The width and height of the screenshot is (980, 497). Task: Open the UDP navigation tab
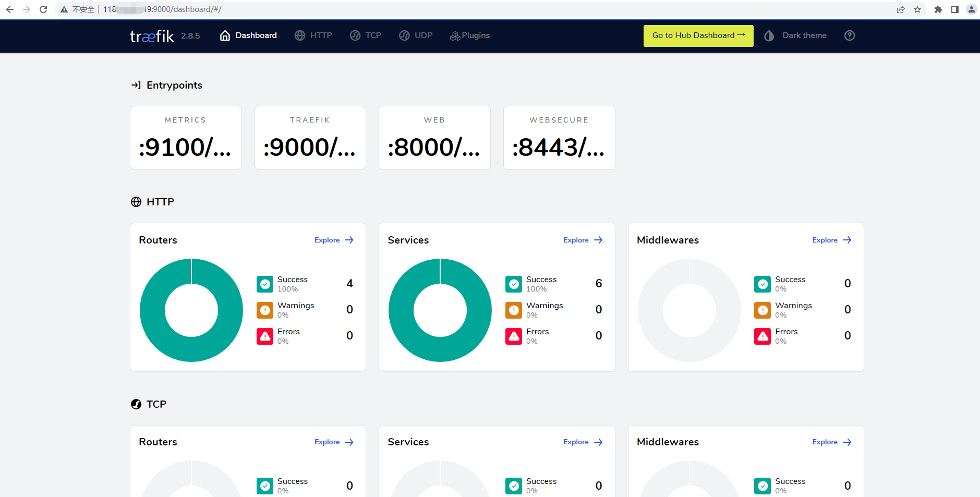(416, 35)
